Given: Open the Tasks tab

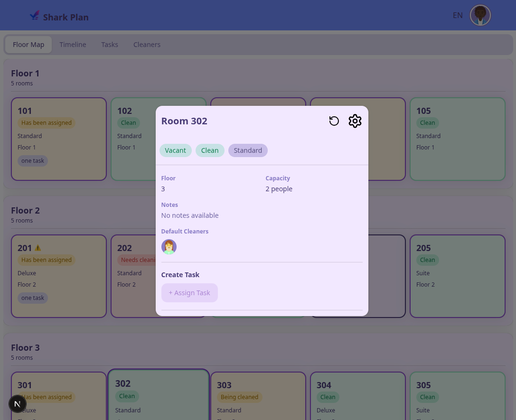Looking at the screenshot, I should coord(109,45).
